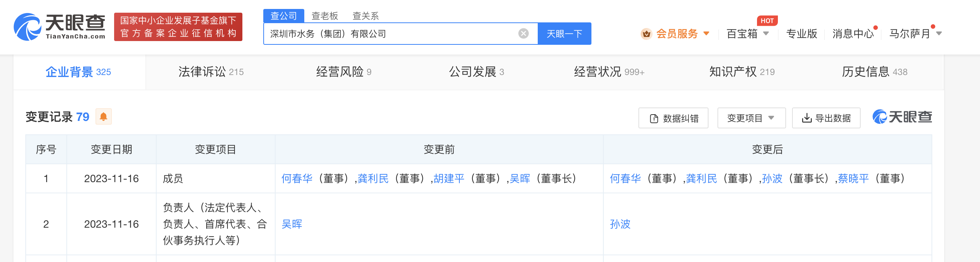The width and height of the screenshot is (980, 262).
Task: Open 孙波 董事长 link in row 1
Action: tap(772, 178)
